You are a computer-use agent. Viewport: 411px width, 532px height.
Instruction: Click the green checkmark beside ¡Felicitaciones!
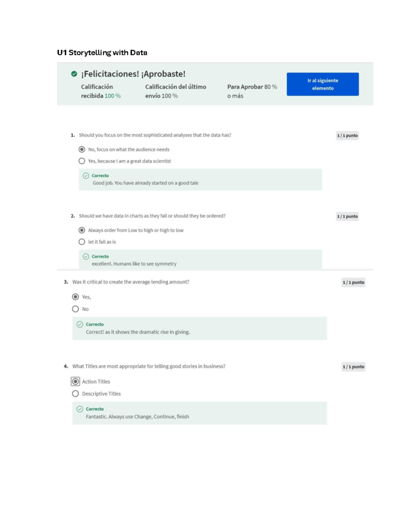pyautogui.click(x=73, y=73)
